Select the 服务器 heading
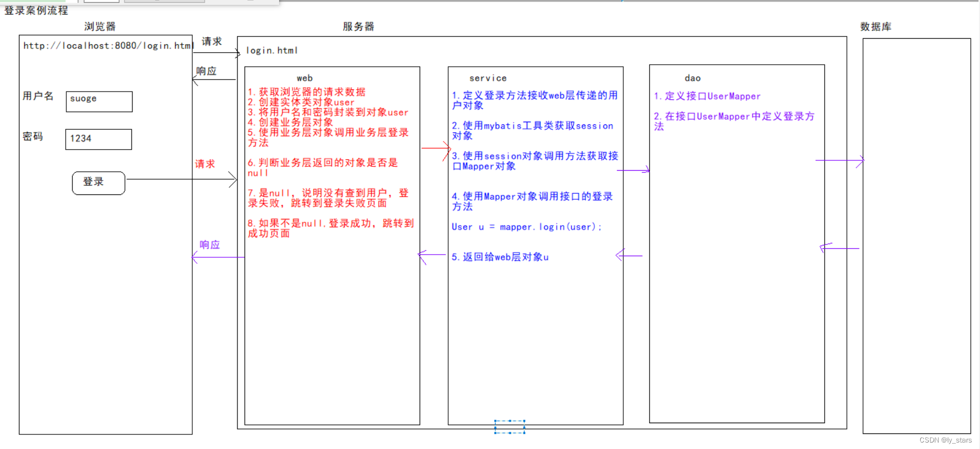 pyautogui.click(x=358, y=26)
